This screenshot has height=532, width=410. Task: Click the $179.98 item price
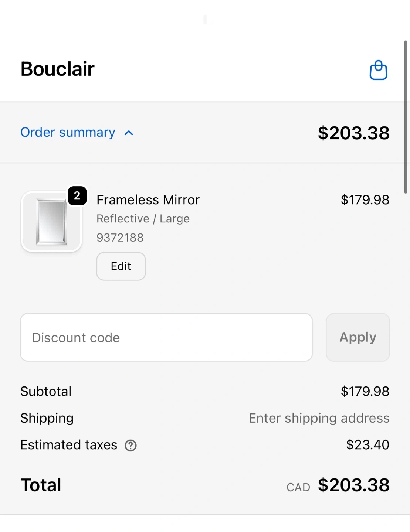coord(365,200)
